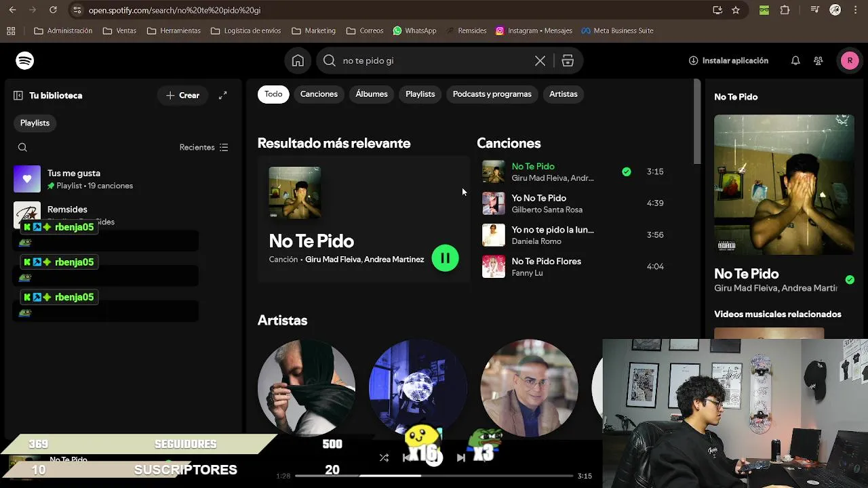Click the vertical scrollbar of the results

tap(696, 122)
